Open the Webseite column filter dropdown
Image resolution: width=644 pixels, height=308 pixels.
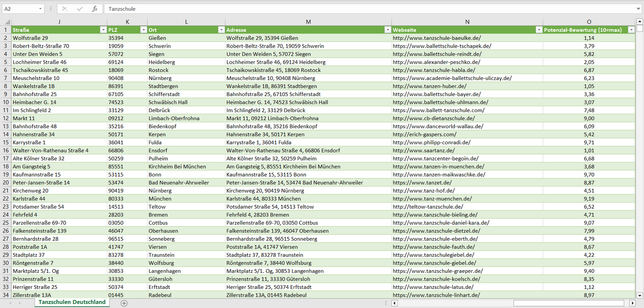539,30
